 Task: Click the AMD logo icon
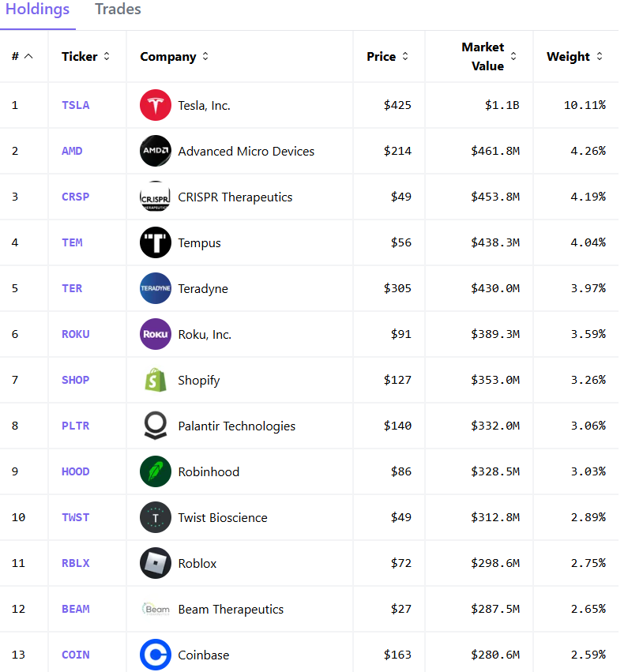[x=156, y=151]
